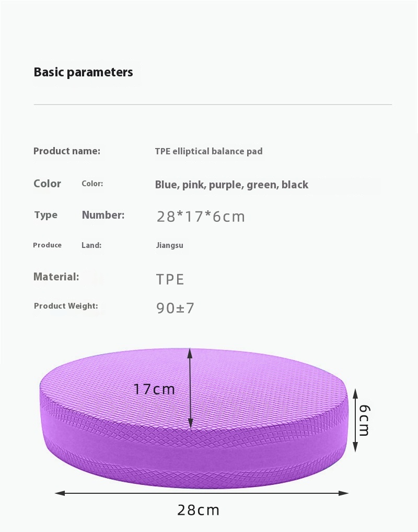Screen dimensions: 418x532
Task: Click the "Jiangsu" origin text
Action: tap(169, 245)
